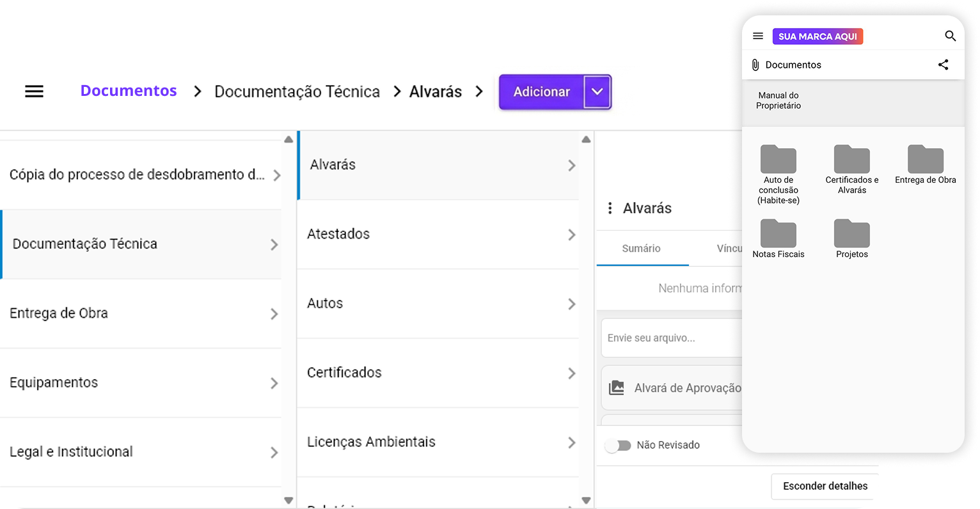Switch to the Vínculos tab
Image resolution: width=980 pixels, height=509 pixels.
click(729, 248)
